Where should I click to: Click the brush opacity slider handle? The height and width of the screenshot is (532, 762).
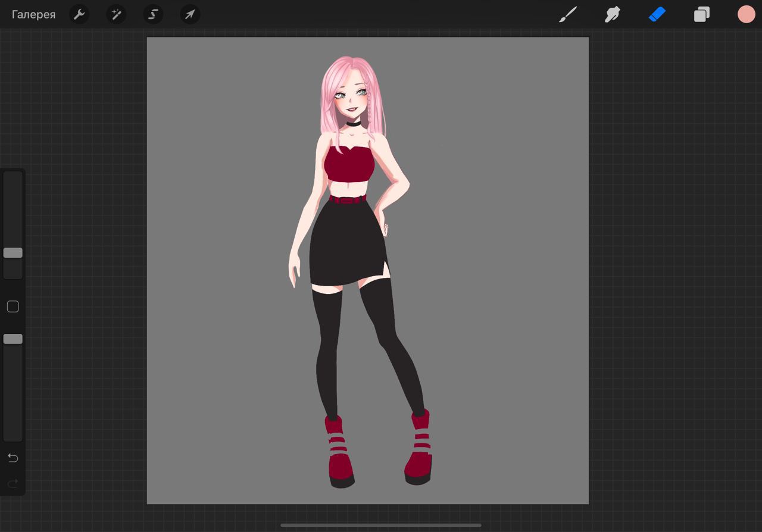13,339
